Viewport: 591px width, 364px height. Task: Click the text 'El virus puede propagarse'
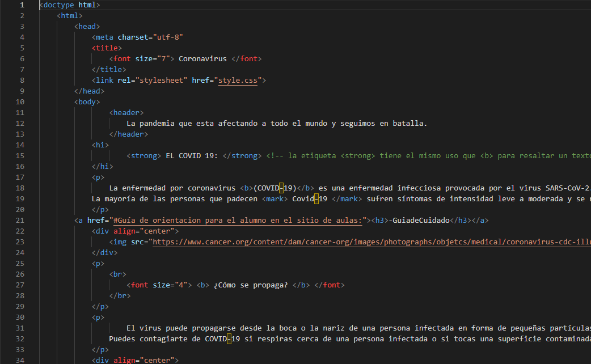[181, 328]
